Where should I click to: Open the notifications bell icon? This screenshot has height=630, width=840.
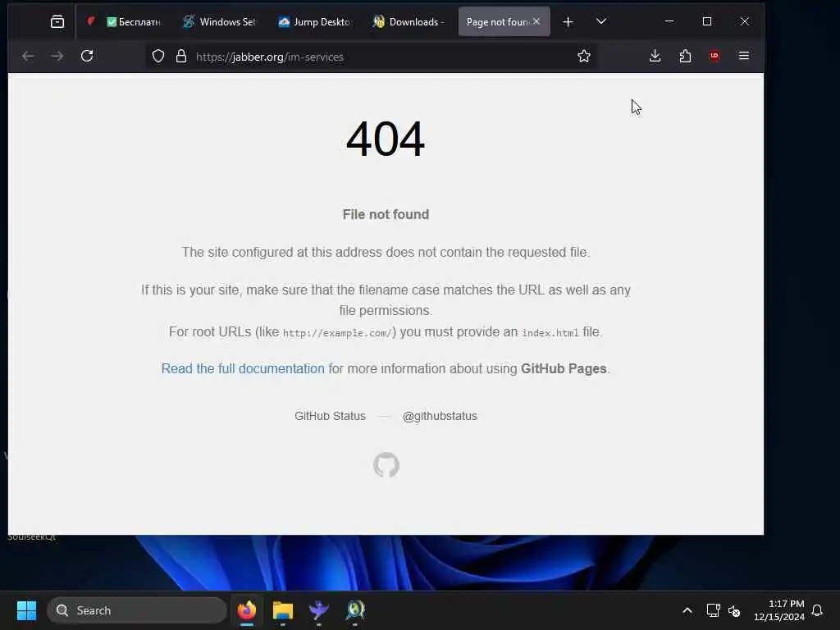[x=817, y=610]
